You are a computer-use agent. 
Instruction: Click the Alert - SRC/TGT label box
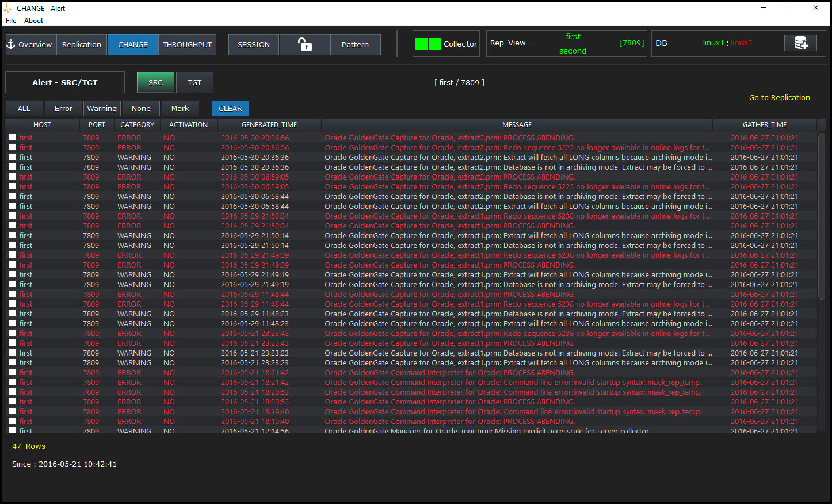[65, 82]
